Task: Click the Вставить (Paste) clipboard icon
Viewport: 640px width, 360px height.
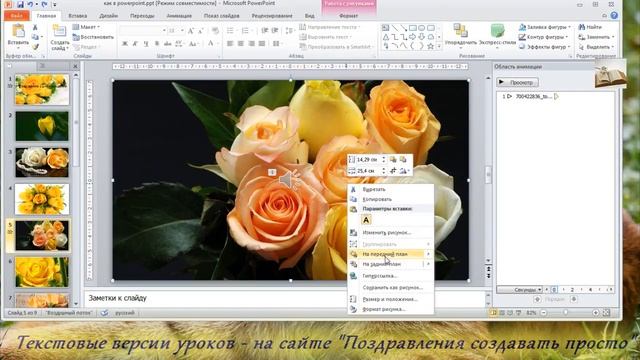Action: (x=18, y=31)
